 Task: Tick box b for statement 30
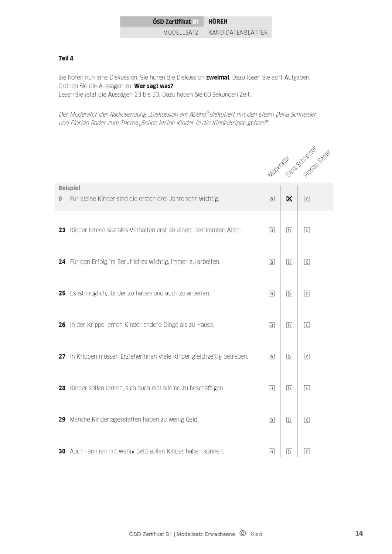point(289,451)
